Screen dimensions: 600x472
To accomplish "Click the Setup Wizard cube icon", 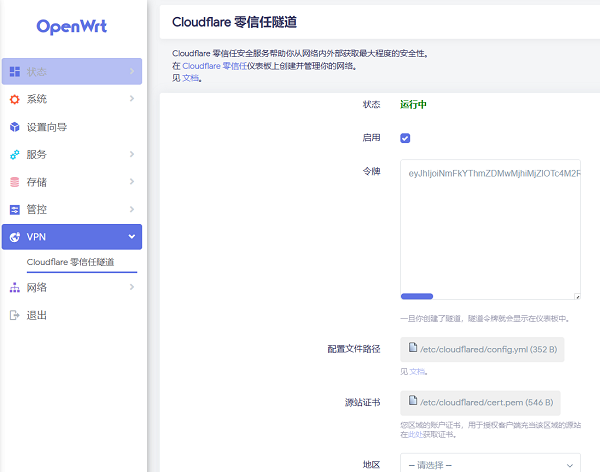I will click(x=14, y=127).
